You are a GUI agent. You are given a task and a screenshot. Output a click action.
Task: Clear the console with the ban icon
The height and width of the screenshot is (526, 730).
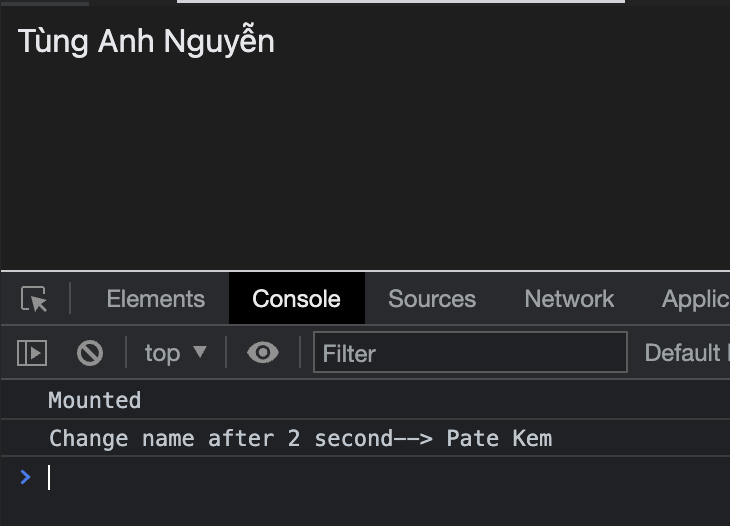90,352
